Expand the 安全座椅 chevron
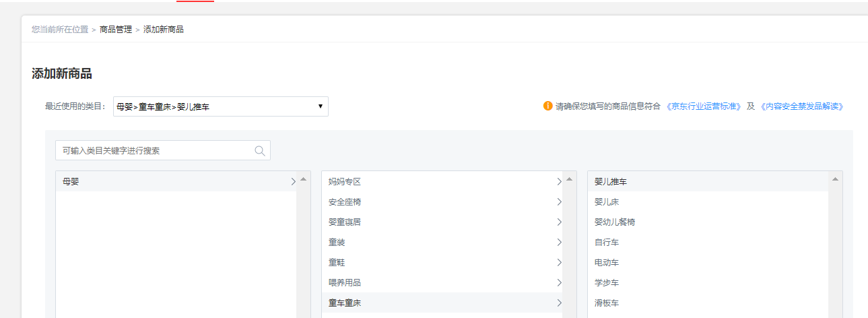This screenshot has height=318, width=868. click(x=559, y=201)
